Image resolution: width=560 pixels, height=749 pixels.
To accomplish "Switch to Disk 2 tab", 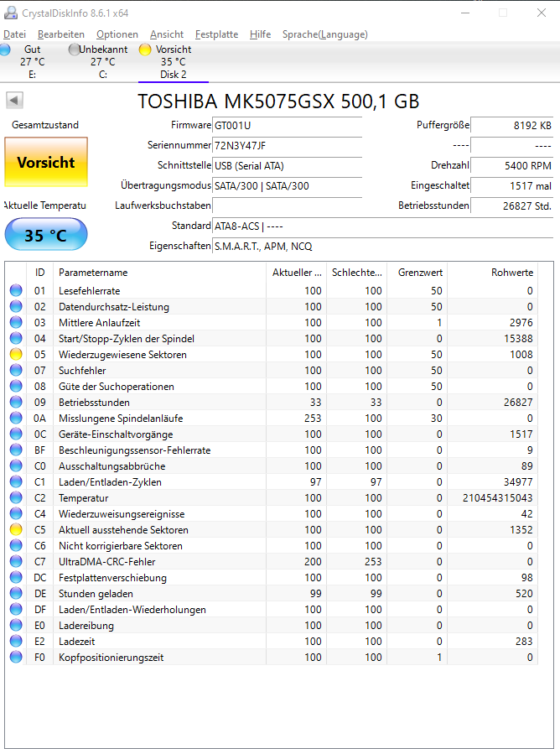I will pyautogui.click(x=174, y=62).
